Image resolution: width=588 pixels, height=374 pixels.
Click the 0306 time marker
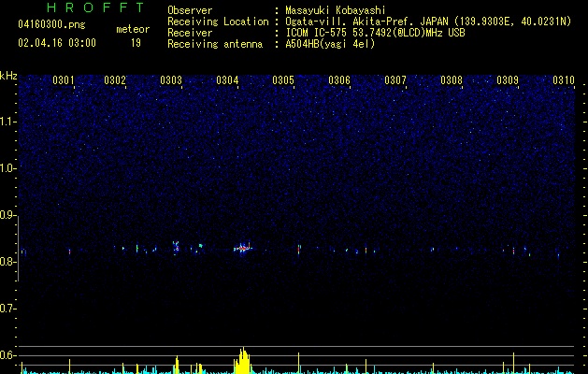(x=339, y=80)
